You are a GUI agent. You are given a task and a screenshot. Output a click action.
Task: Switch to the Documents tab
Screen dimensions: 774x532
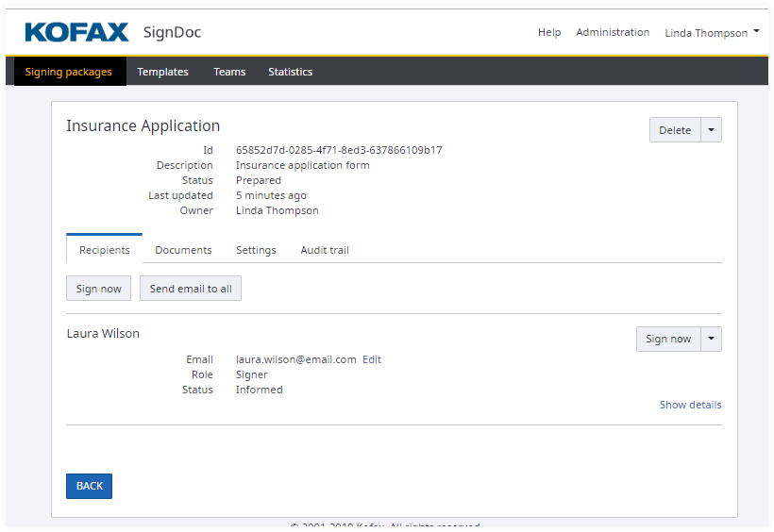click(183, 250)
